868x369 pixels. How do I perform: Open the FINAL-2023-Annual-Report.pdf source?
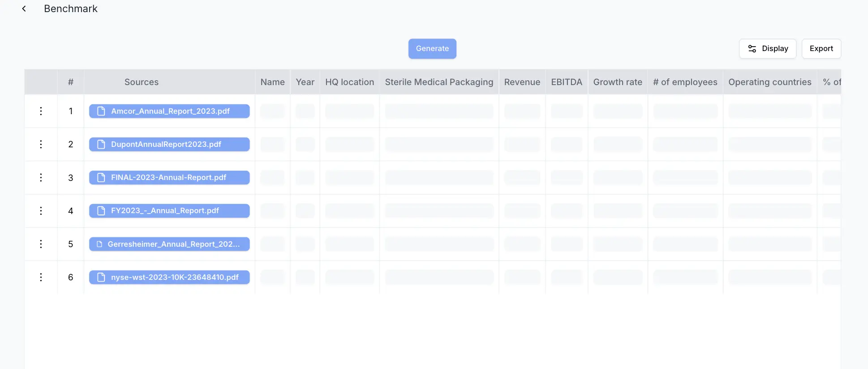click(x=169, y=178)
